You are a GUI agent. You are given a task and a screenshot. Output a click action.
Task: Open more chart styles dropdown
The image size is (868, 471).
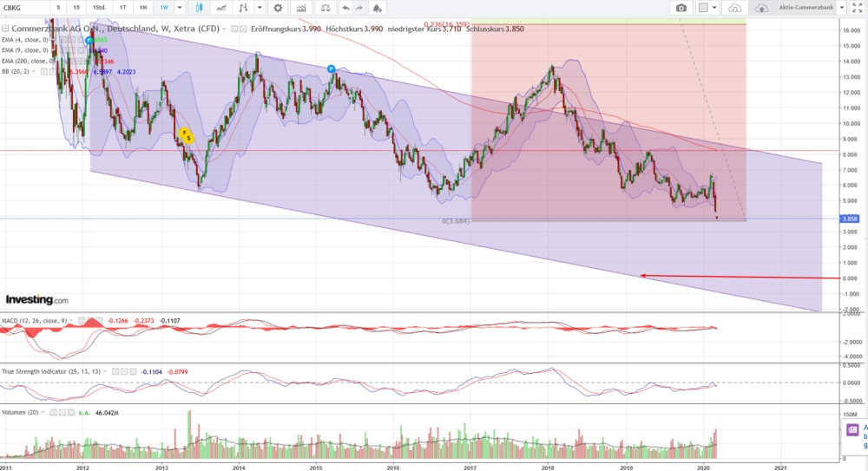click(259, 8)
